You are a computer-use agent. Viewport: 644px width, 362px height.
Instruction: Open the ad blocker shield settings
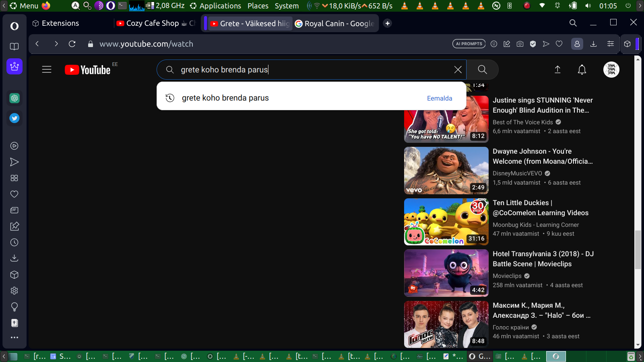pyautogui.click(x=533, y=44)
